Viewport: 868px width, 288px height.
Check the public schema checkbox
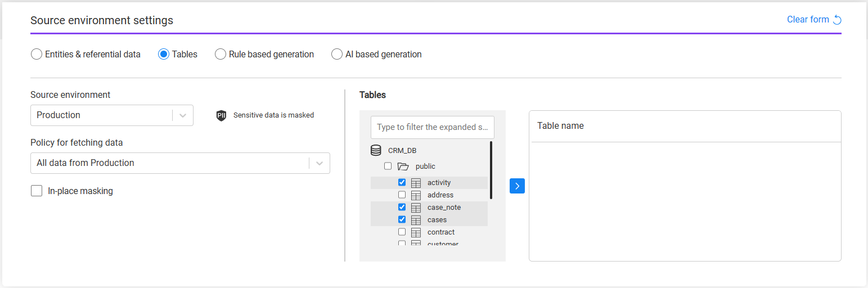tap(388, 166)
